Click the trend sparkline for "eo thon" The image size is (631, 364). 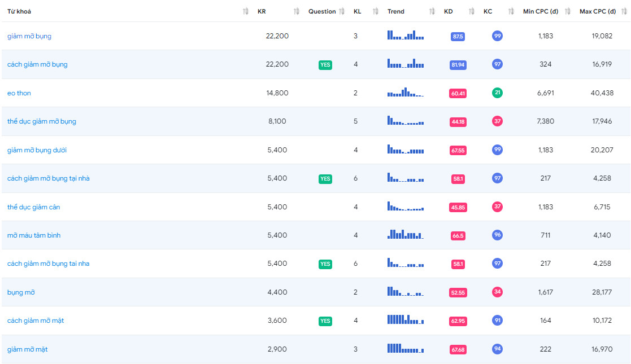pos(405,92)
